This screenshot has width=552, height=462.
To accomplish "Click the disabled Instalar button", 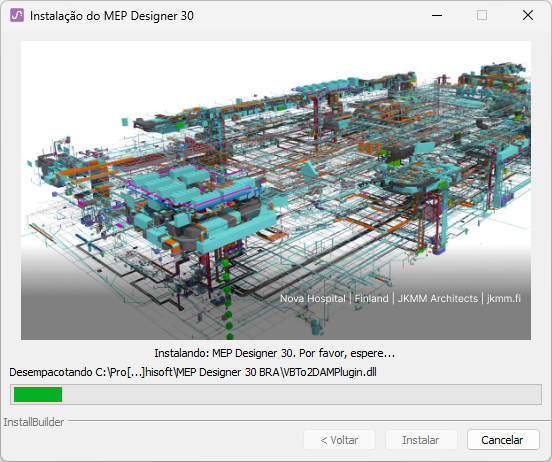I will click(421, 439).
